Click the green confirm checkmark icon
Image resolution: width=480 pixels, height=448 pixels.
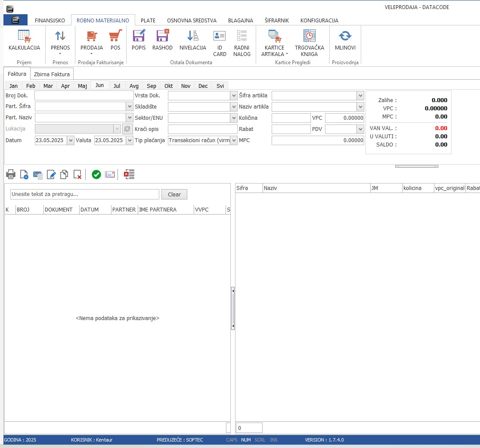coord(96,174)
